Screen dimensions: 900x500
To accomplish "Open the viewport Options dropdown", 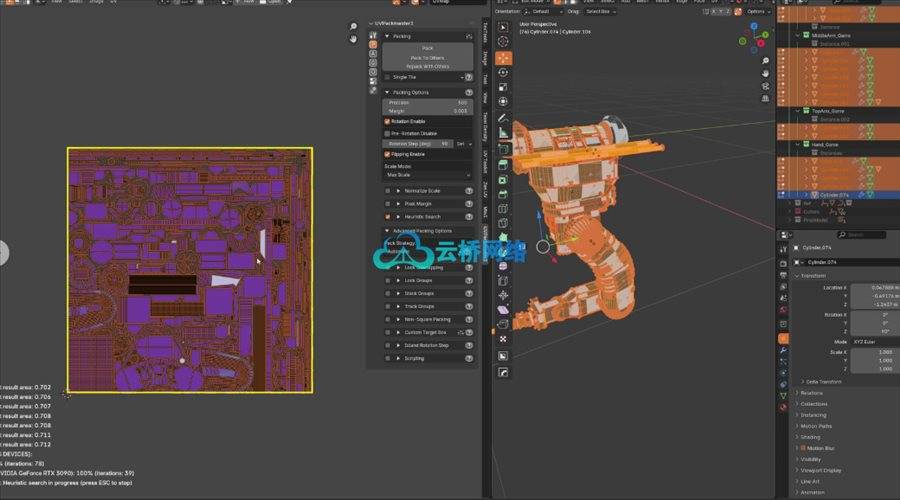I will [x=759, y=11].
